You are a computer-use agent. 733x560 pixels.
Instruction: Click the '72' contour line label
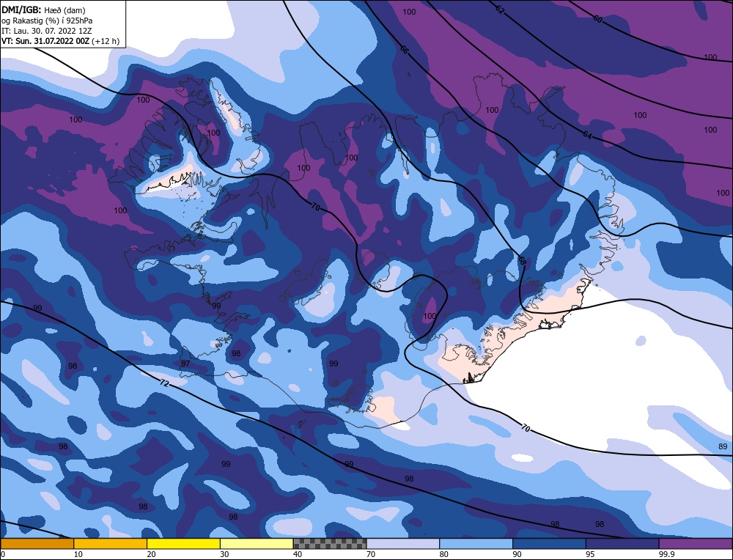click(164, 383)
